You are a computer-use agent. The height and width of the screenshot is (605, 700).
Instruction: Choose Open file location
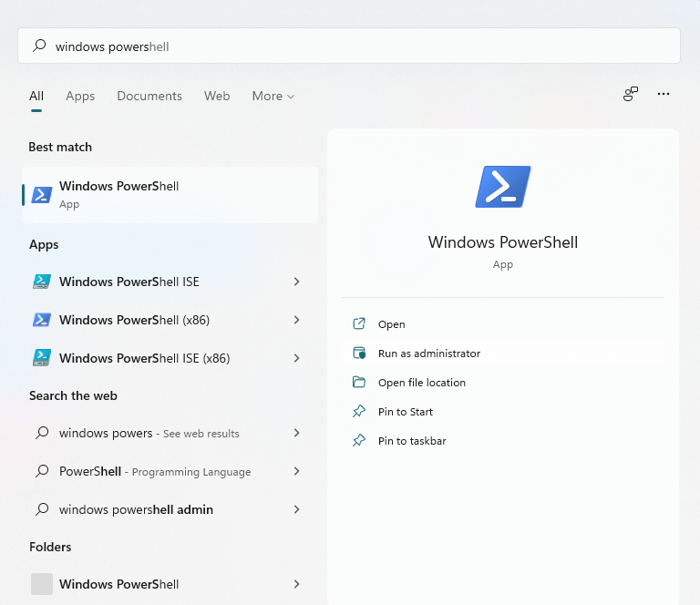tap(503, 383)
